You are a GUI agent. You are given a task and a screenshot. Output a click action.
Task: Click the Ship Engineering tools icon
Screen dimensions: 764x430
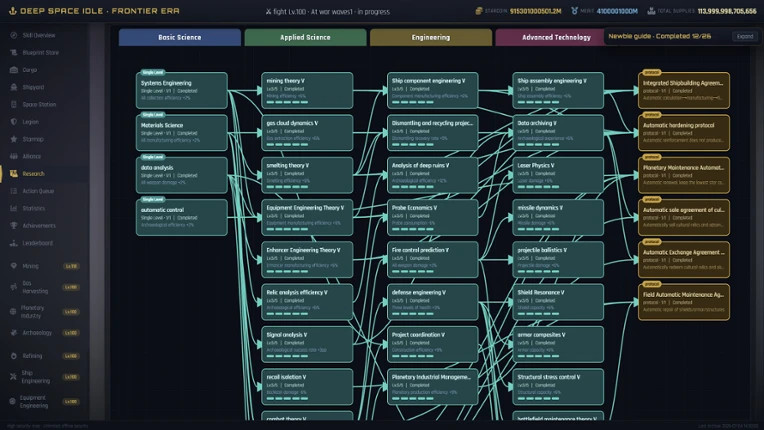tap(13, 376)
